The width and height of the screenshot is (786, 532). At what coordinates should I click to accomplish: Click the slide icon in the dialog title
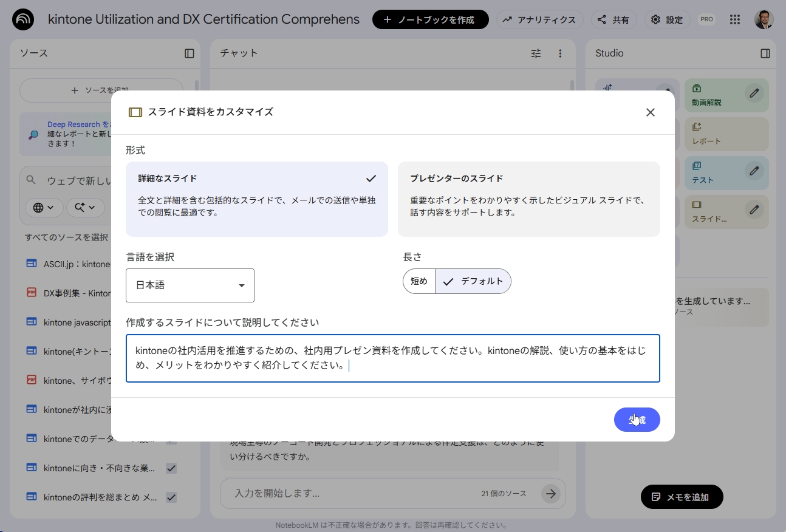pos(135,112)
